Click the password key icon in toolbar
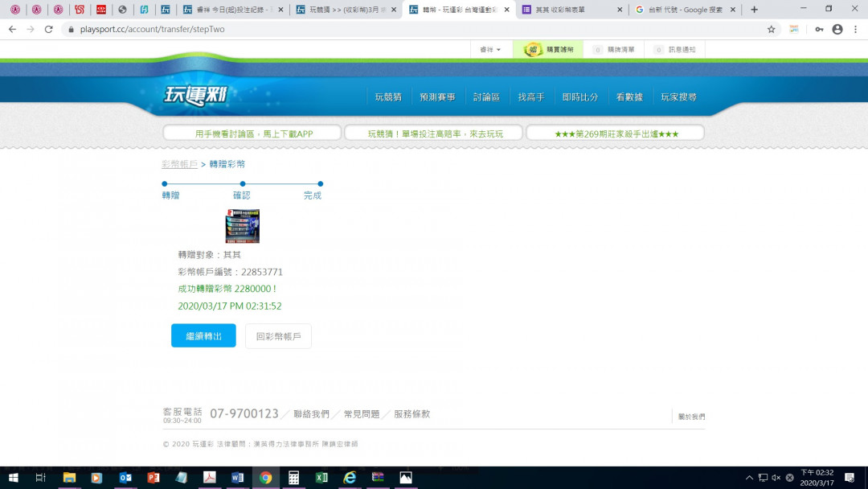This screenshot has width=868, height=489. point(819,29)
